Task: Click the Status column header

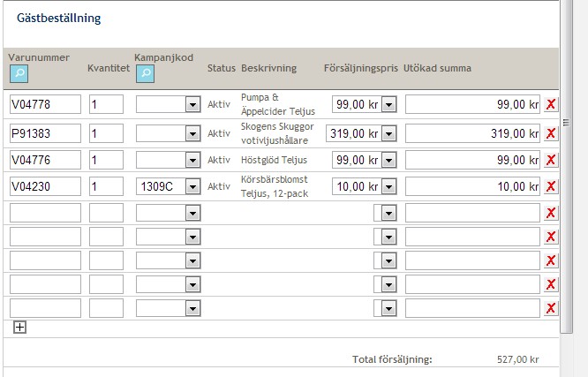Action: pyautogui.click(x=222, y=68)
